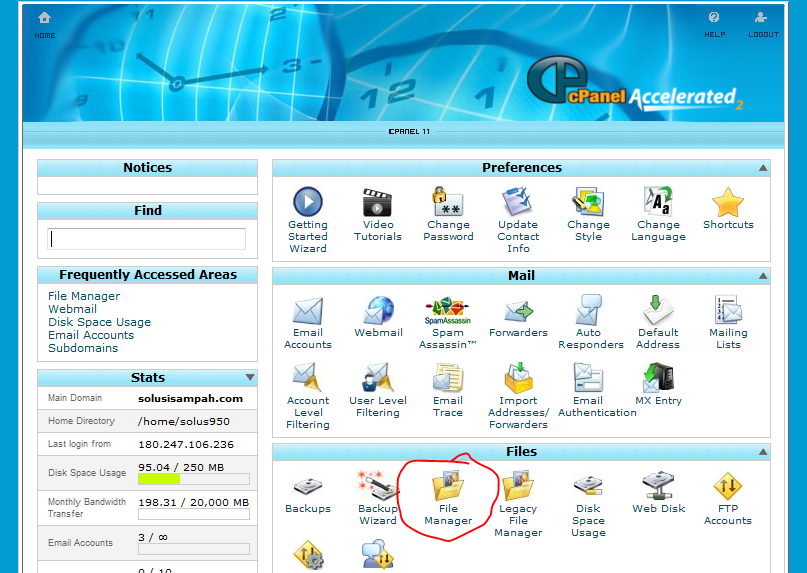The width and height of the screenshot is (807, 573).
Task: Open Update Contact Info icon
Action: [x=518, y=201]
